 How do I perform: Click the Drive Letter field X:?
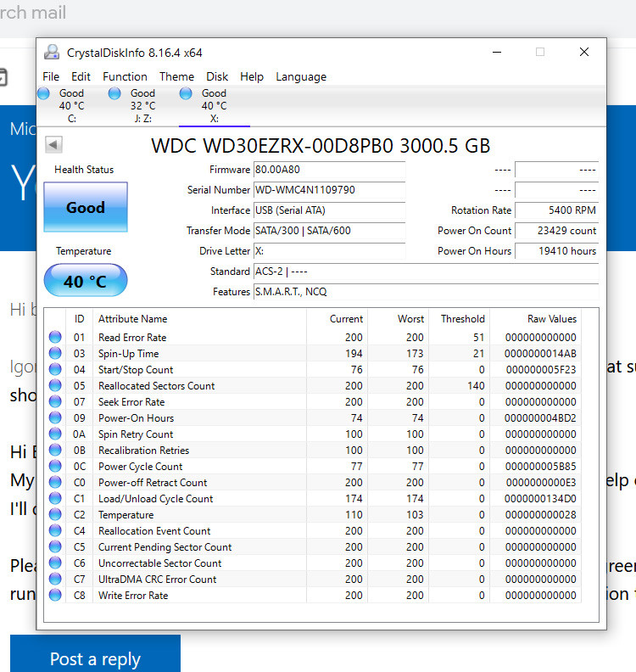point(329,250)
